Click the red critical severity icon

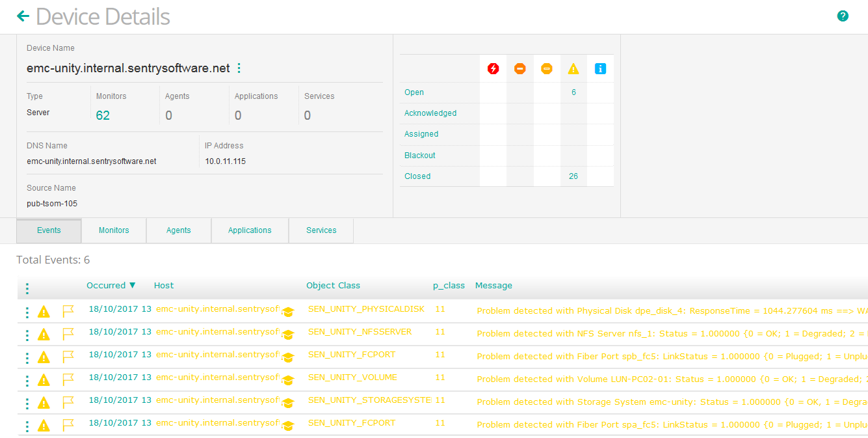pyautogui.click(x=493, y=68)
